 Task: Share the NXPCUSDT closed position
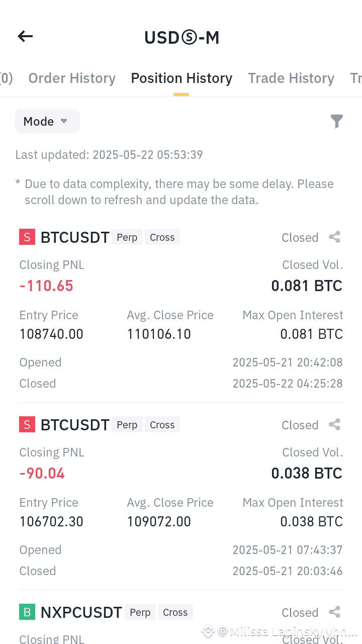334,612
